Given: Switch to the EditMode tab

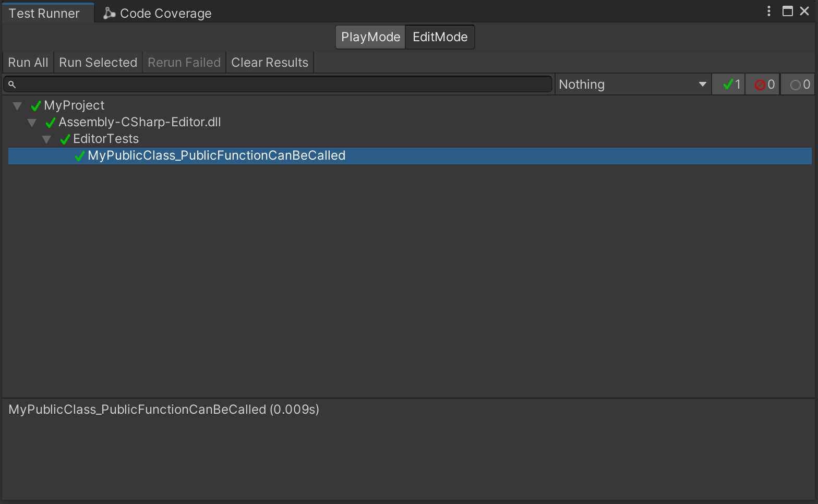Looking at the screenshot, I should click(440, 37).
